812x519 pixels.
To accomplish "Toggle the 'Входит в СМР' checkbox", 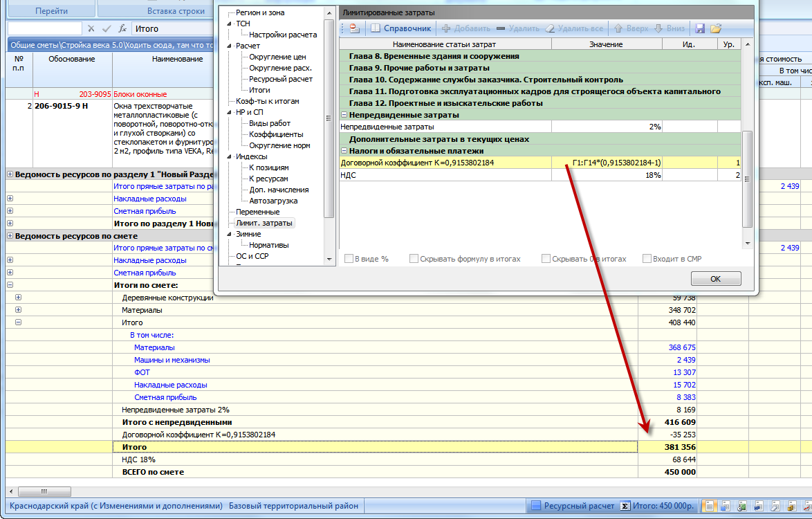I will coord(647,259).
